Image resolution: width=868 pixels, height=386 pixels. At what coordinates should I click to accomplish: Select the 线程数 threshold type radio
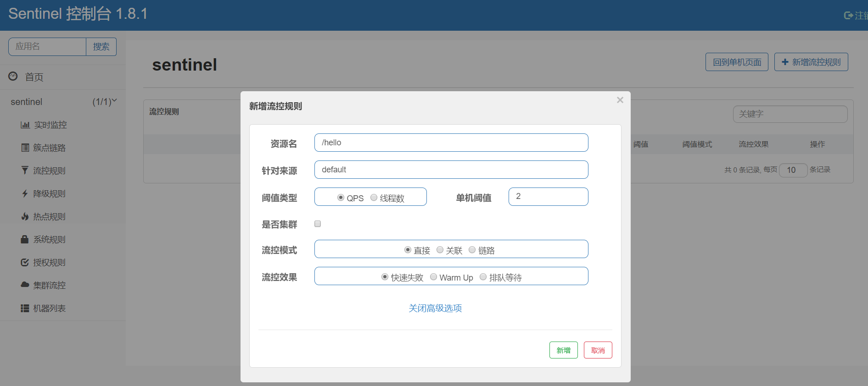pyautogui.click(x=374, y=198)
